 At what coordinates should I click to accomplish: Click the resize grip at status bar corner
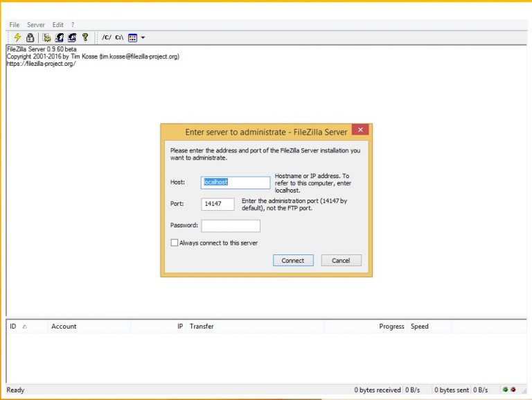(x=524, y=391)
